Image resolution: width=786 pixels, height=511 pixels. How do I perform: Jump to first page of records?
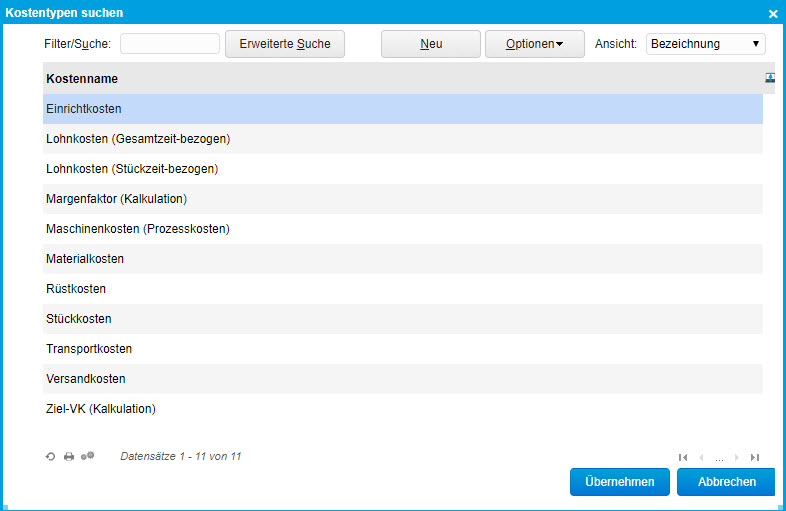click(683, 457)
